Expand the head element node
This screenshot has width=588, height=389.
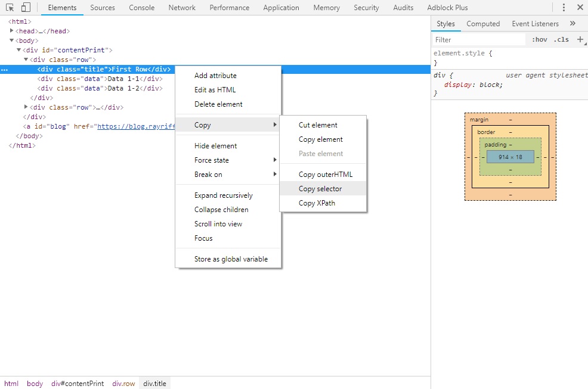[x=11, y=31]
